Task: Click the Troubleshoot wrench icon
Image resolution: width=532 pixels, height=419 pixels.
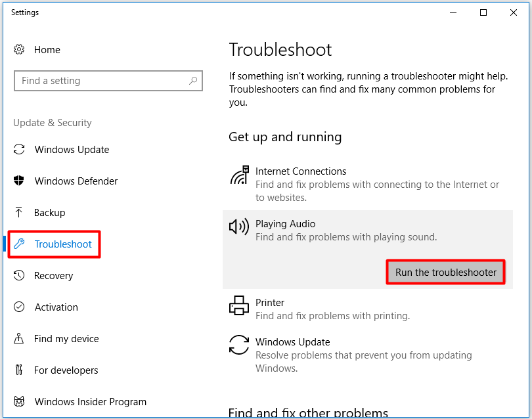Action: coord(19,244)
